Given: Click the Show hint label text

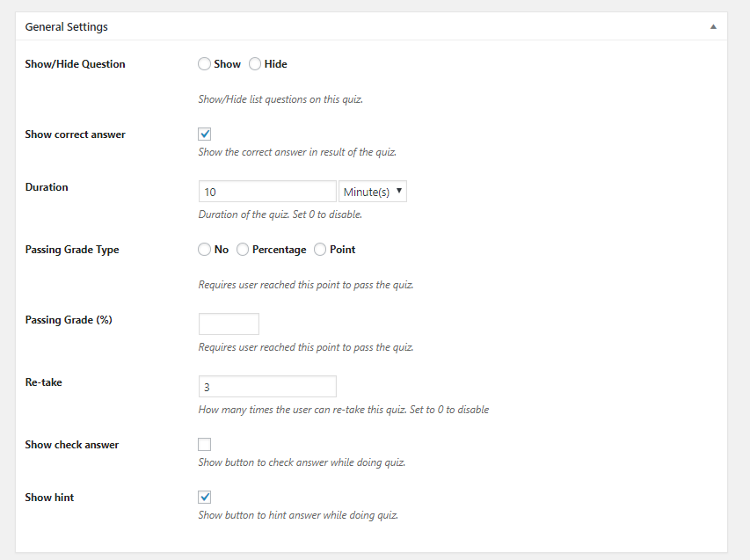Looking at the screenshot, I should click(x=50, y=498).
